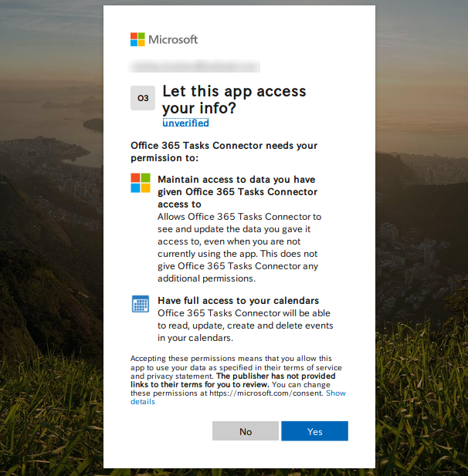Click the O3 app badge icon
Viewport: 468px width, 476px height.
(x=143, y=99)
